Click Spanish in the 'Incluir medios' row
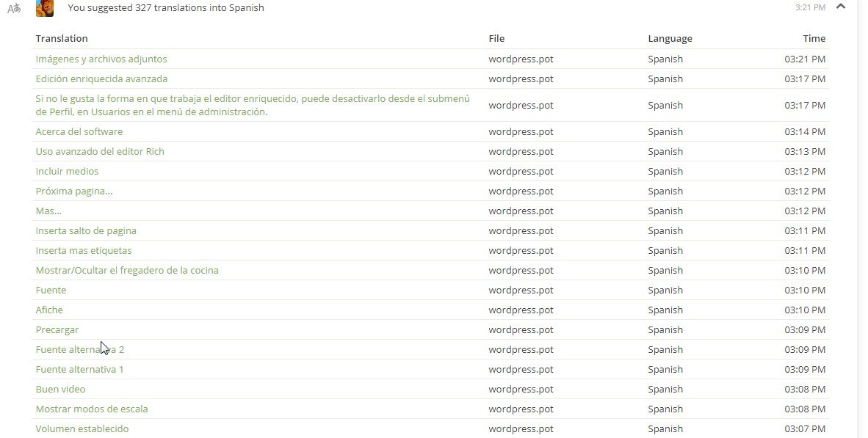Viewport: 868px width, 438px height. [x=665, y=172]
